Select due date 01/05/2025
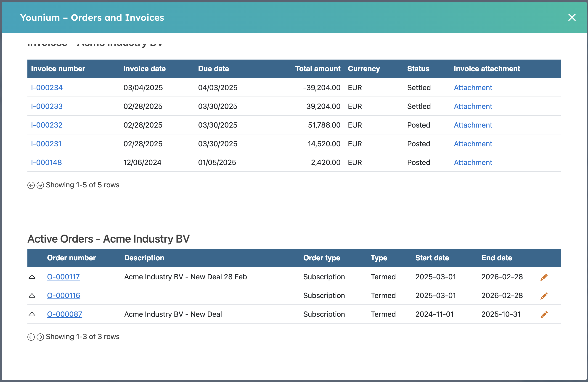588x382 pixels. [x=217, y=163]
